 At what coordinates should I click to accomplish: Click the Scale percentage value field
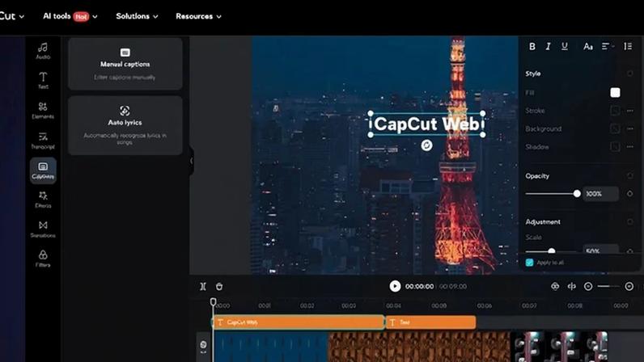pos(601,250)
